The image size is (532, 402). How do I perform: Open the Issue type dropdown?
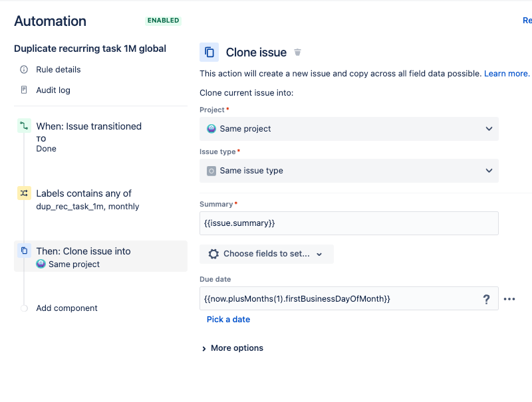tap(348, 171)
